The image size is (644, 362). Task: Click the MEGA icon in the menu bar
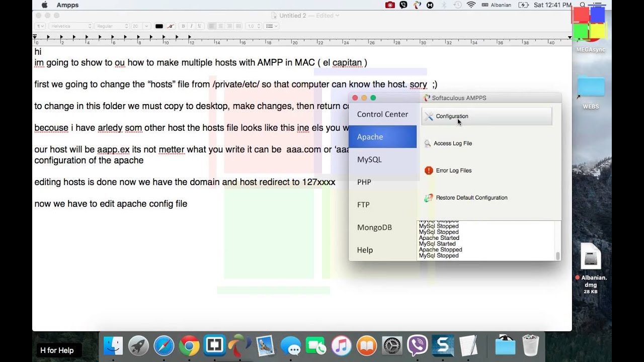pyautogui.click(x=430, y=5)
